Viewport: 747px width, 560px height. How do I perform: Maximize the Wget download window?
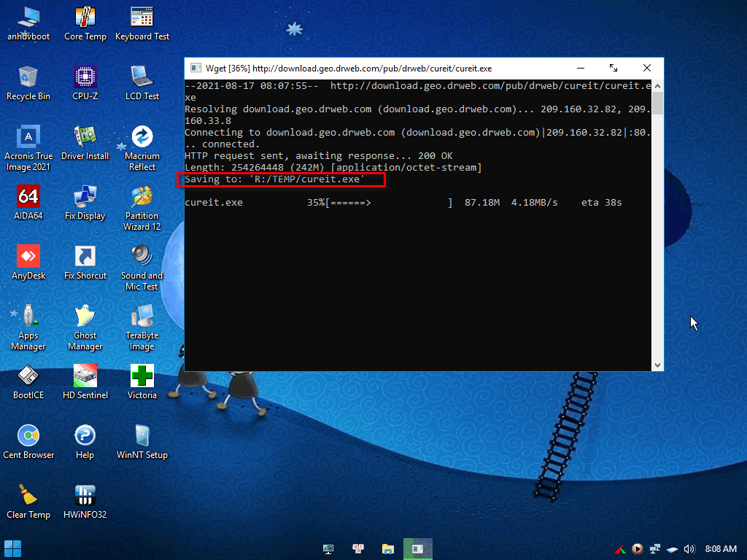[x=614, y=68]
